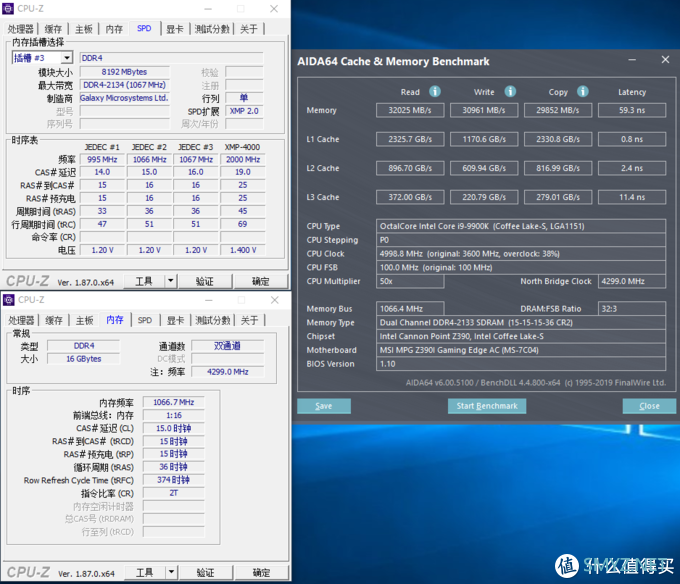Switch to the 主板 tab in the bottom CPU-Z
The width and height of the screenshot is (680, 584).
tap(85, 320)
